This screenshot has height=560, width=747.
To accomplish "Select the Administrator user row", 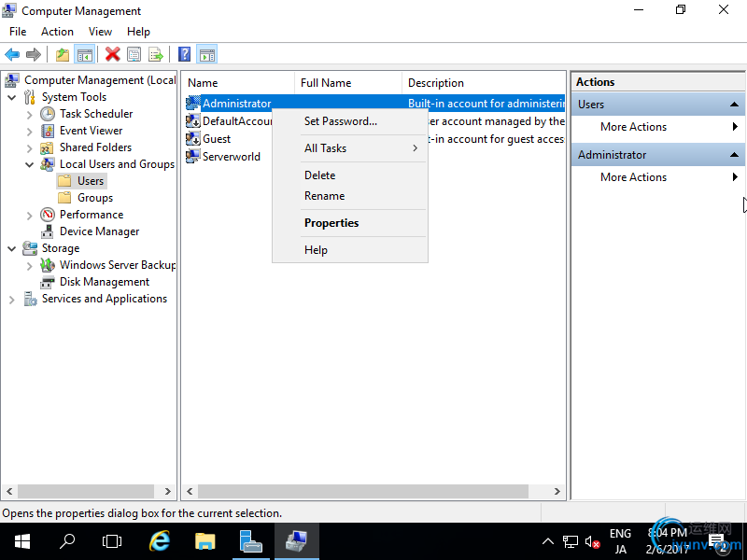I will pos(375,104).
